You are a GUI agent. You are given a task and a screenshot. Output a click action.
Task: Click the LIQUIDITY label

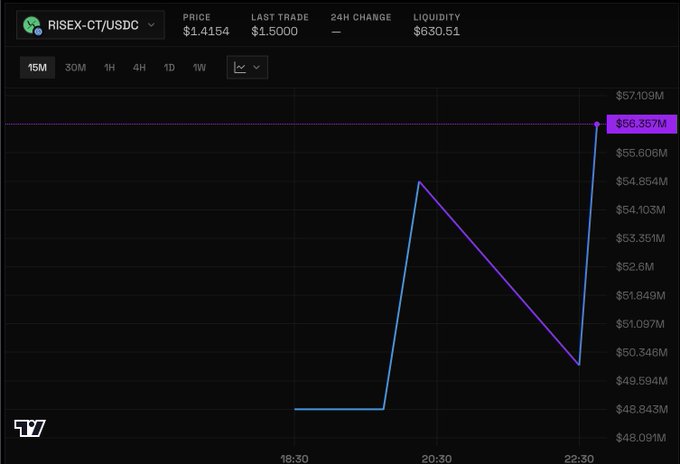pyautogui.click(x=437, y=17)
